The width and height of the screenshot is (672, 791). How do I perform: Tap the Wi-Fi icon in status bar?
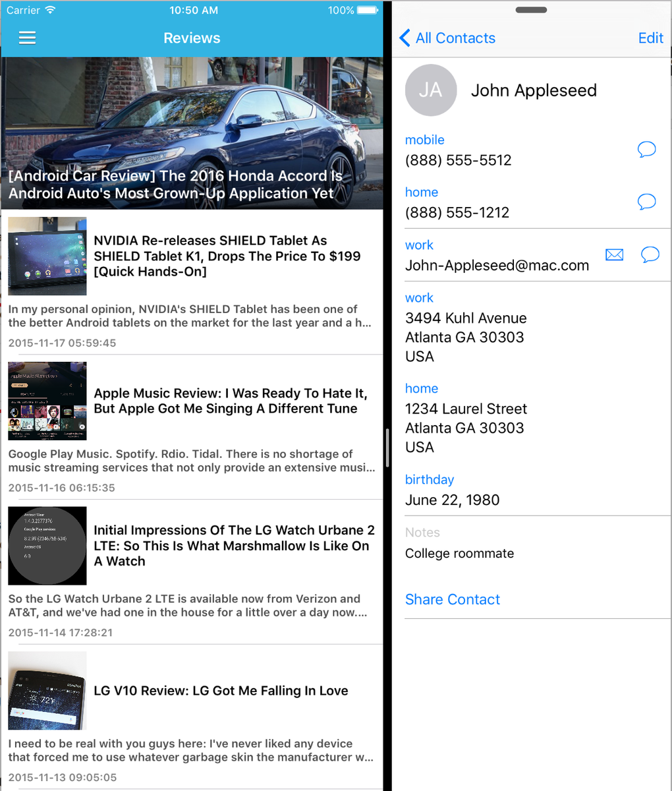click(51, 10)
